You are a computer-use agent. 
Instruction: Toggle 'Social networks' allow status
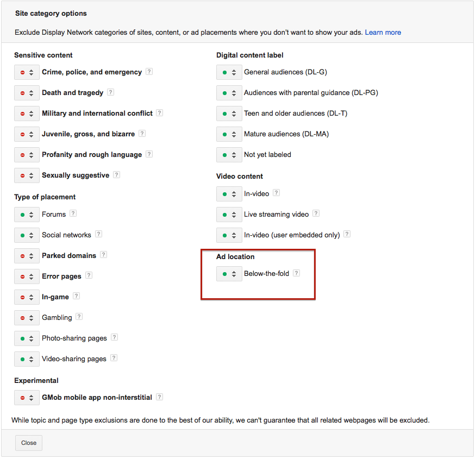(27, 235)
